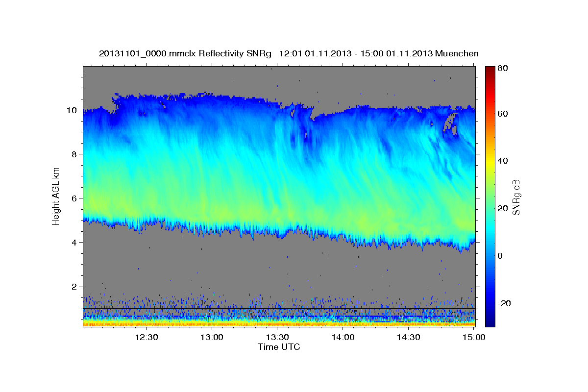Click the 'Muenchen' location text in title
The height and width of the screenshot is (392, 588).
457,53
